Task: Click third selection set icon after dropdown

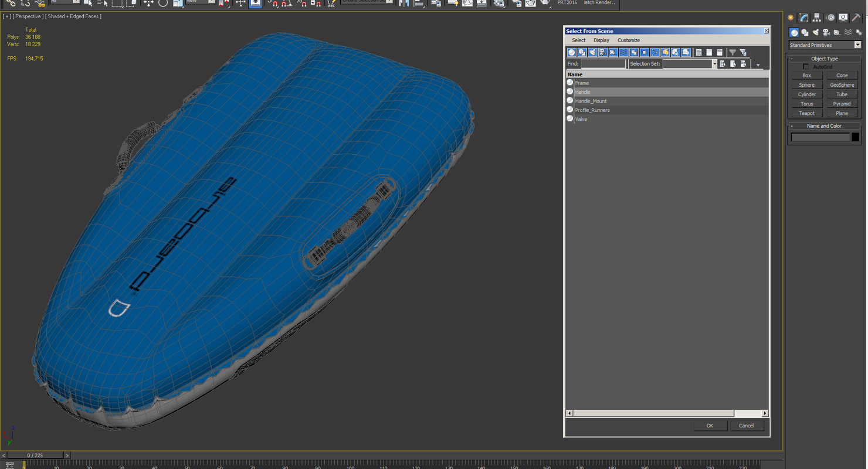Action: tap(744, 64)
